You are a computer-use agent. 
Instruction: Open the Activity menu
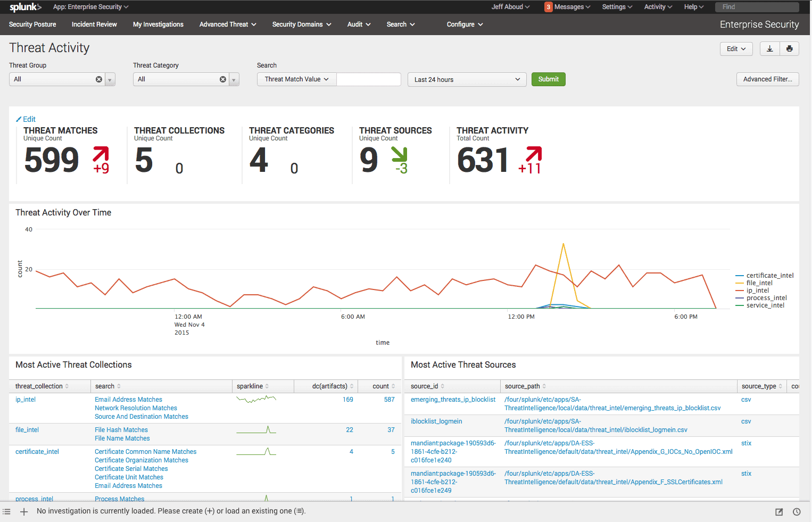658,7
